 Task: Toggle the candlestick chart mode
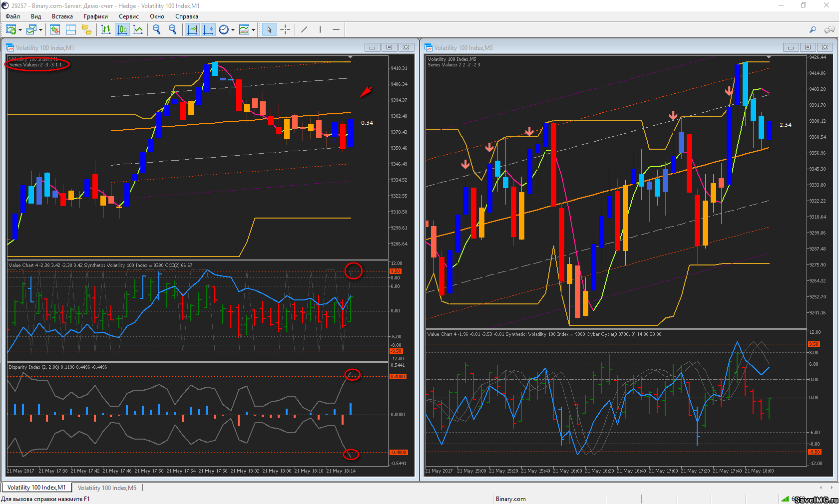(122, 30)
